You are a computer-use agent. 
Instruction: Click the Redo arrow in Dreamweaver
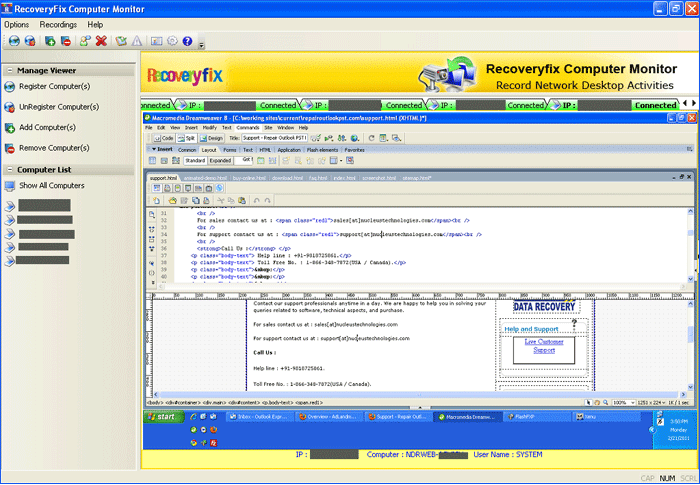pos(267,201)
